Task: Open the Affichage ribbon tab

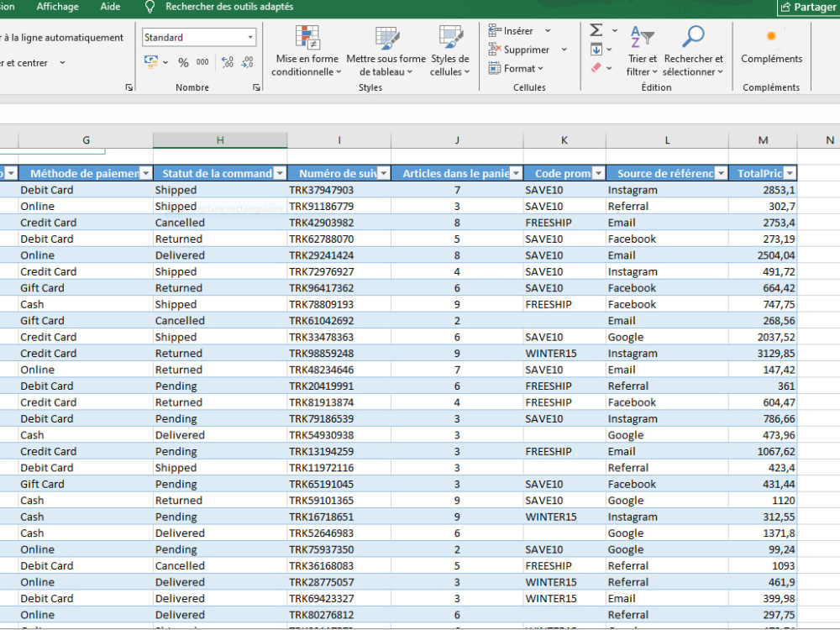Action: tap(57, 7)
